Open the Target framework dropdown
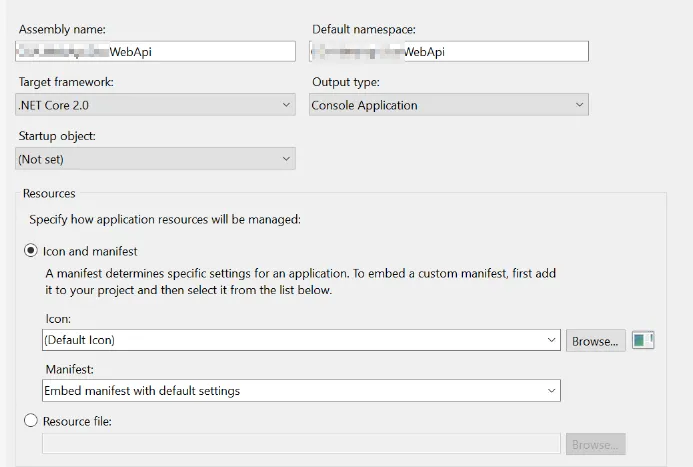This screenshot has height=467, width=693. point(156,105)
